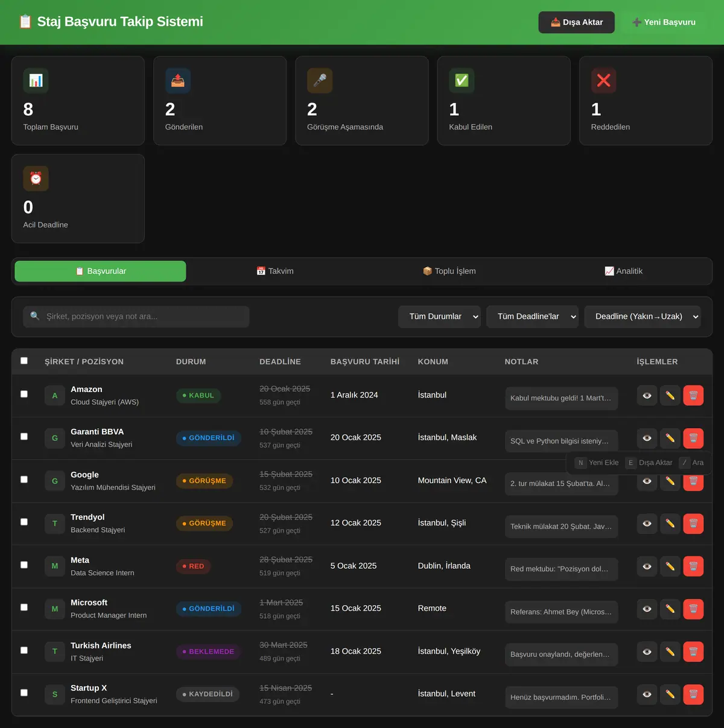The width and height of the screenshot is (724, 728).
Task: Open the Deadline (Yakın→Uzak) sort dropdown
Action: coord(643,317)
